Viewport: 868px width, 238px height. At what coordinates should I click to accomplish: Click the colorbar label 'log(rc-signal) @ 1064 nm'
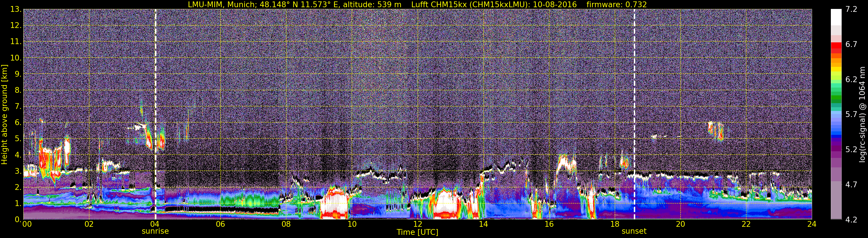tap(862, 114)
